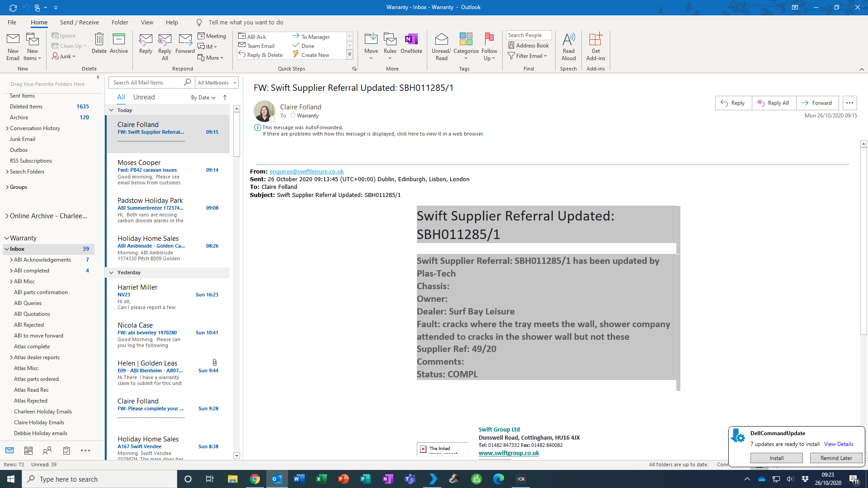Open the Send / Receive ribbon tab

[x=79, y=22]
